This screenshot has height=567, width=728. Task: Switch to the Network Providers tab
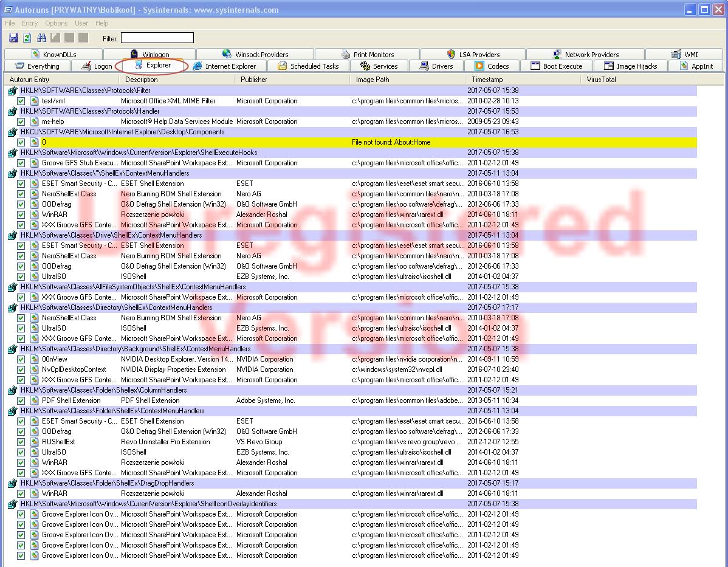pyautogui.click(x=586, y=54)
